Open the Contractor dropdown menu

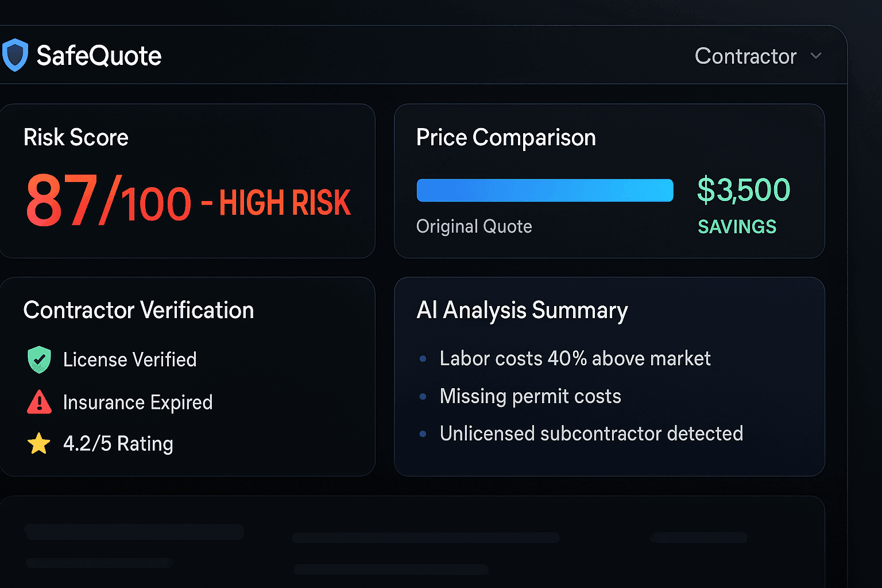(746, 56)
